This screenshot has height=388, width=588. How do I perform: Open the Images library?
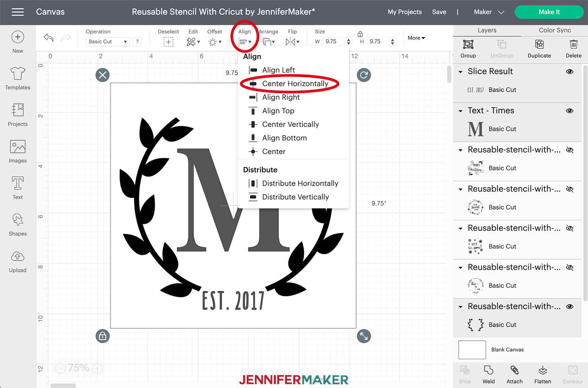coord(17,152)
